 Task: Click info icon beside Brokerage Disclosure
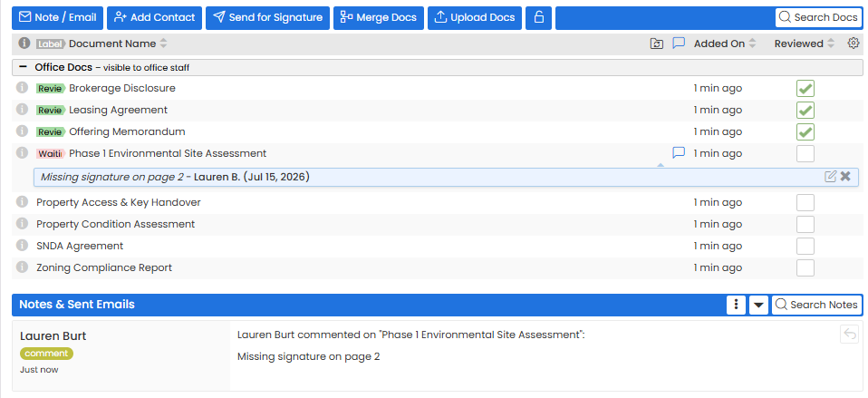click(x=22, y=87)
